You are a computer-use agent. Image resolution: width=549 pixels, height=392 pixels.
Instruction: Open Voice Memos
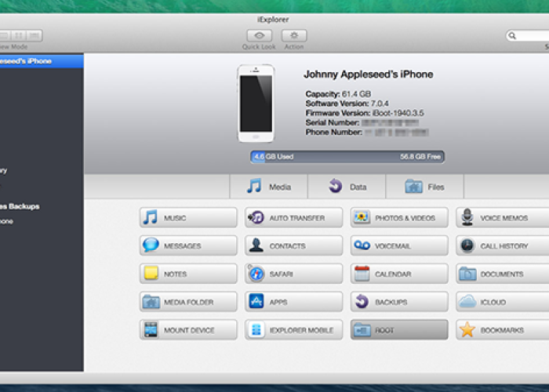click(503, 218)
